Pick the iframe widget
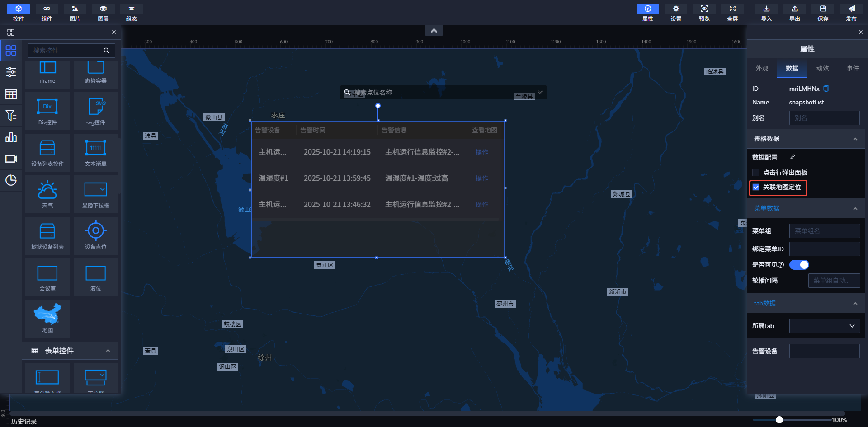Screen dimensions: 868x427 47,75
